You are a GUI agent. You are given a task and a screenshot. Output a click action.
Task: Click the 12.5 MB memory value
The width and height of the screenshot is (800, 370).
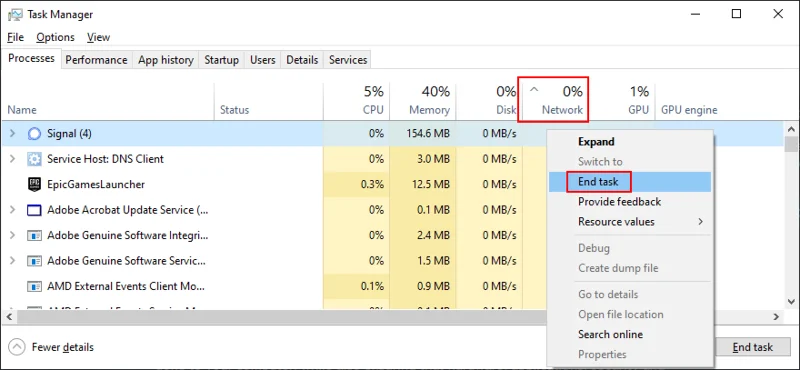coord(430,185)
